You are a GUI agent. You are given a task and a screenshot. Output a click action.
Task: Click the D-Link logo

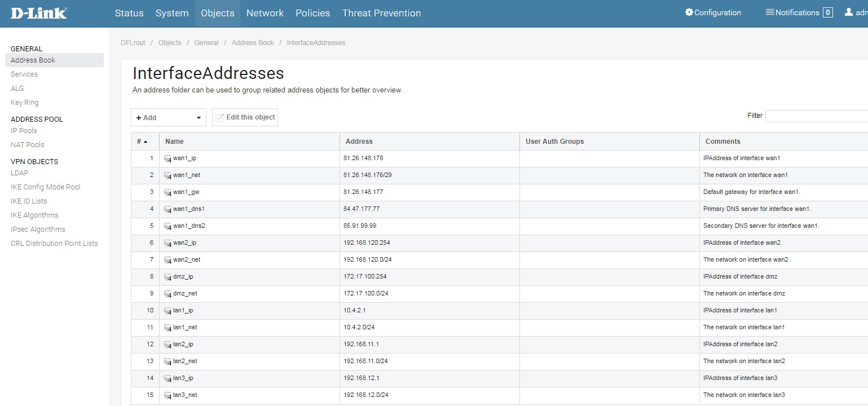(38, 13)
